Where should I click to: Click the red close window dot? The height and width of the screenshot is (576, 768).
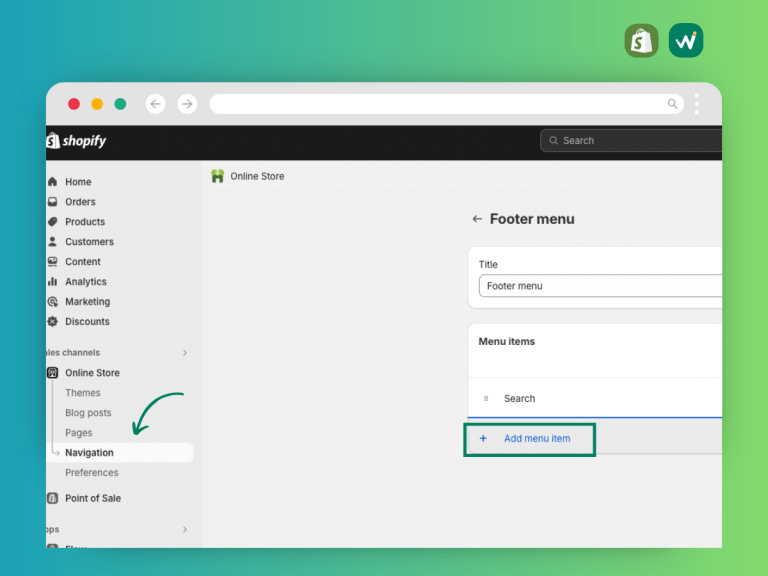point(74,104)
